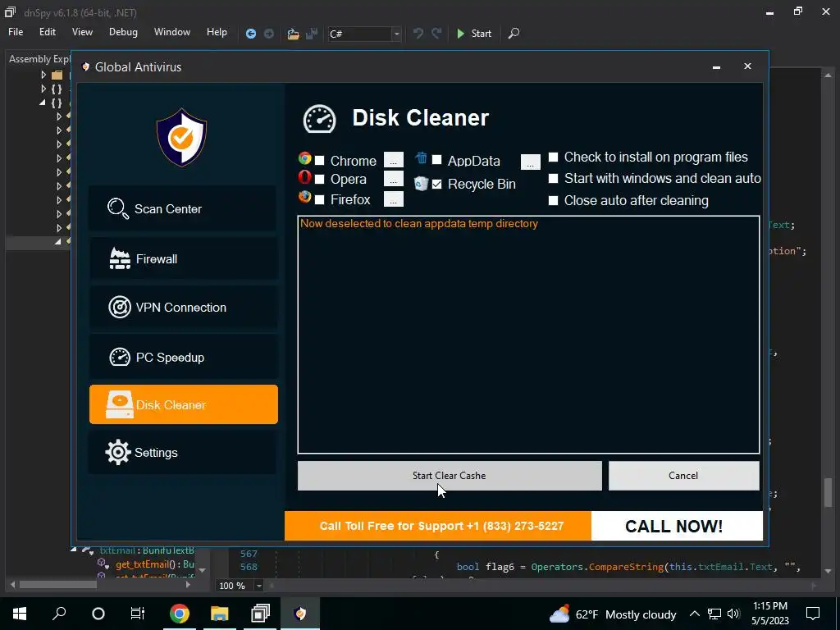Click dnSpy navigate forward arrow
The height and width of the screenshot is (630, 840).
tap(269, 34)
